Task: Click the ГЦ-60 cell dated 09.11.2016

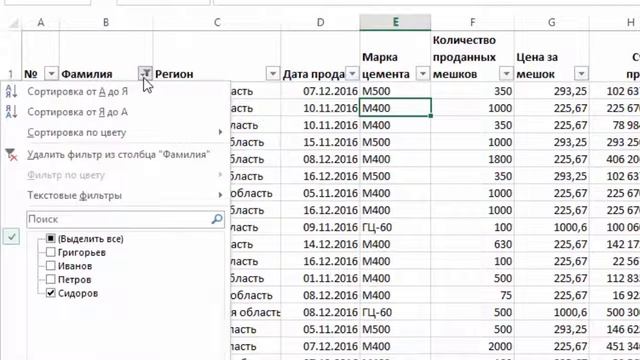Action: click(395, 227)
